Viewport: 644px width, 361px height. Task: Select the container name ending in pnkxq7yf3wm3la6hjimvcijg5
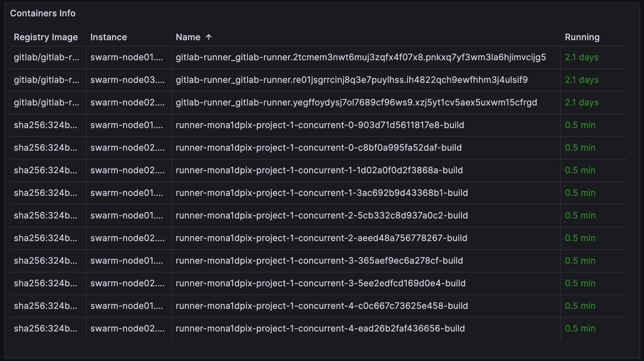(x=361, y=57)
